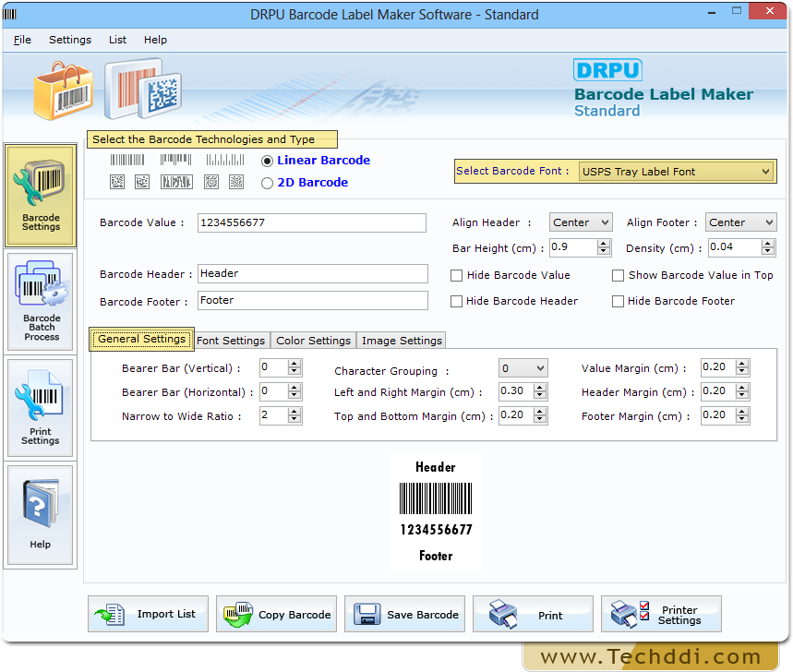Select the Linear Barcode radio option
Image resolution: width=793 pixels, height=672 pixels.
pyautogui.click(x=267, y=162)
